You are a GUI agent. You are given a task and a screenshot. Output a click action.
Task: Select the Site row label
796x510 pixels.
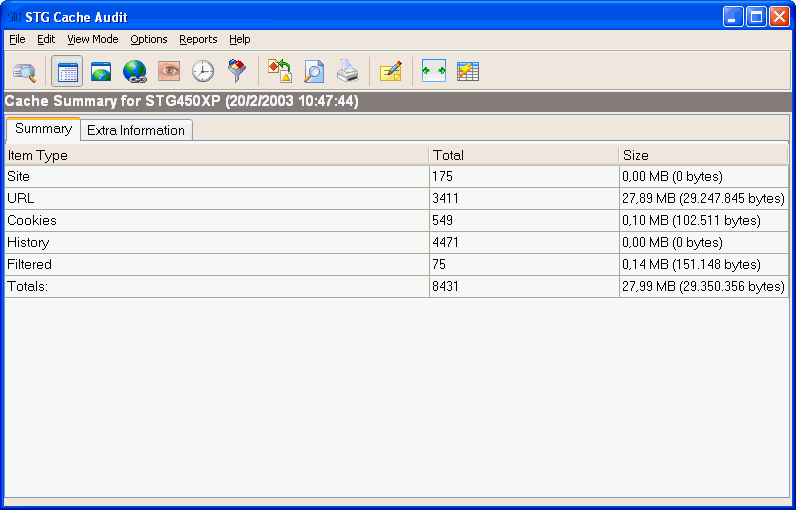[x=18, y=177]
